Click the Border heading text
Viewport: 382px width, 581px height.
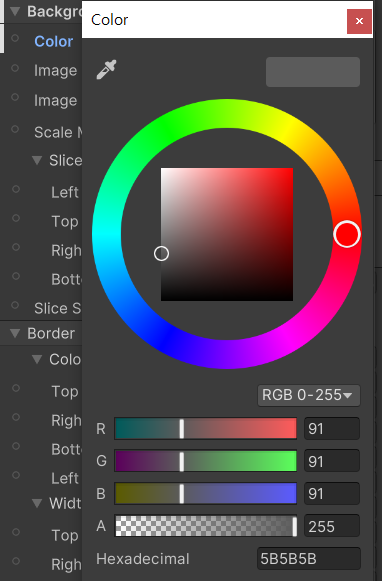tap(51, 333)
